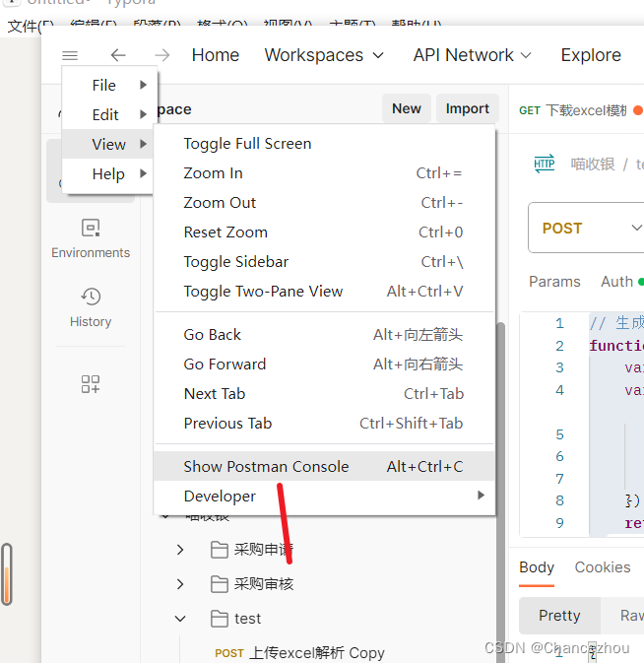Choose Zoom Out from View menu
Screen dimensions: 644x663
pos(324,203)
